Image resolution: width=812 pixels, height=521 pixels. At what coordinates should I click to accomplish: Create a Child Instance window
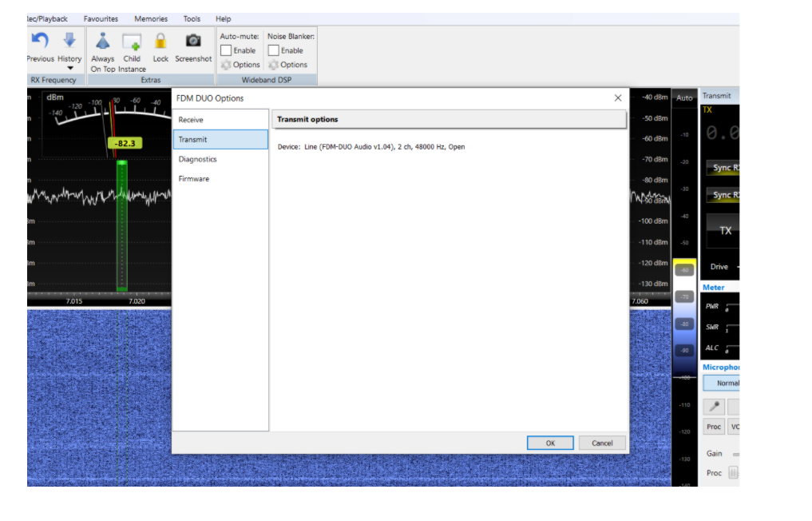pos(132,42)
